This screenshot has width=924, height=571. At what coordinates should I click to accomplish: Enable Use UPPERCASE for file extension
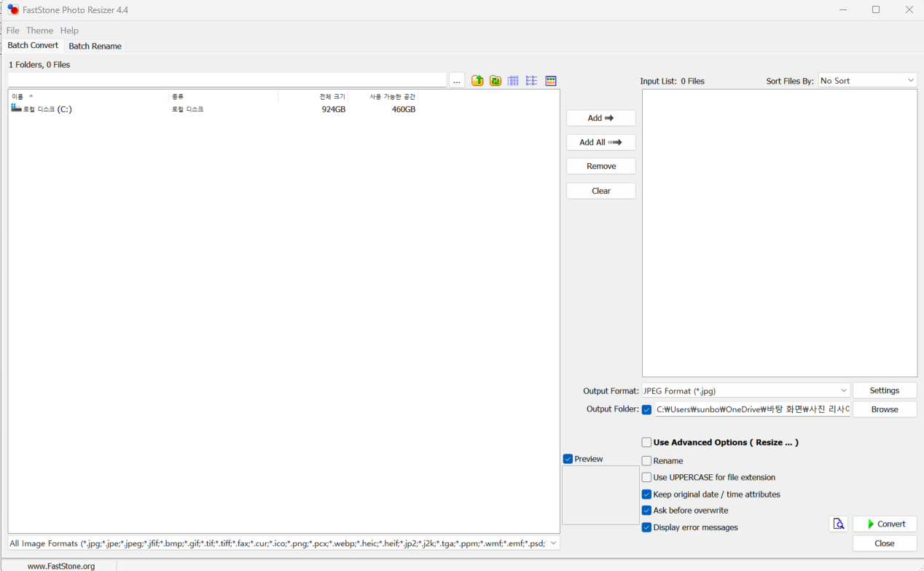coord(646,478)
